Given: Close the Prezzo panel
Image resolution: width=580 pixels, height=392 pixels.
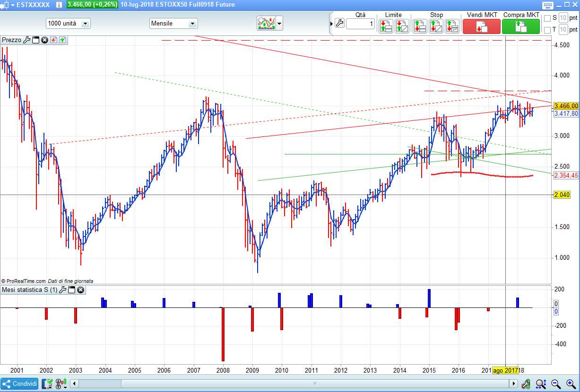Looking at the screenshot, I should tap(44, 40).
